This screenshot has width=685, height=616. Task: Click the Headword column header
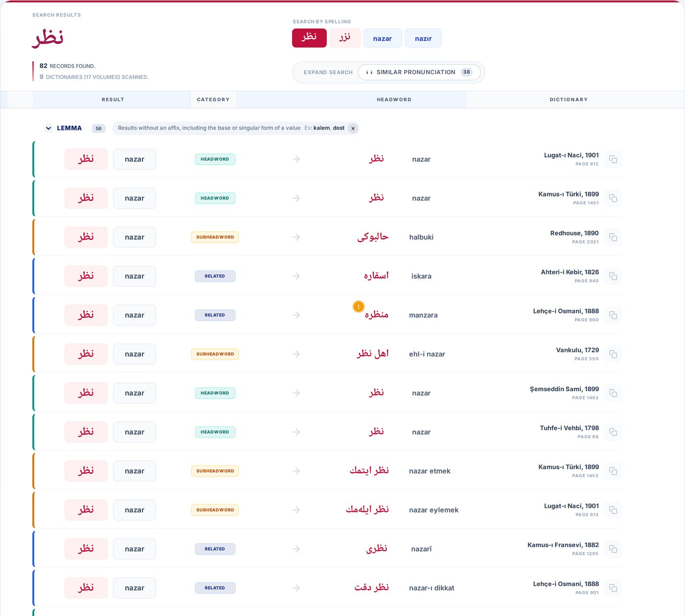click(394, 100)
